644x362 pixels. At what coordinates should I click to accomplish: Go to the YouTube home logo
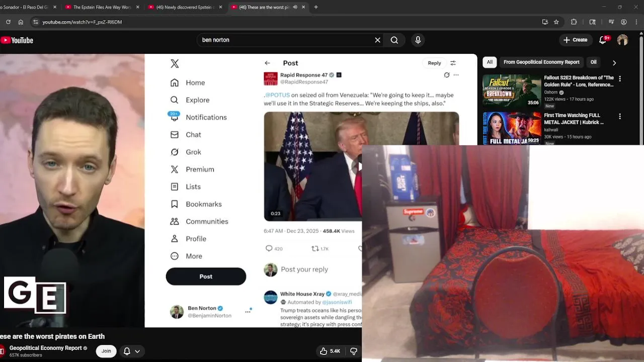click(x=17, y=40)
